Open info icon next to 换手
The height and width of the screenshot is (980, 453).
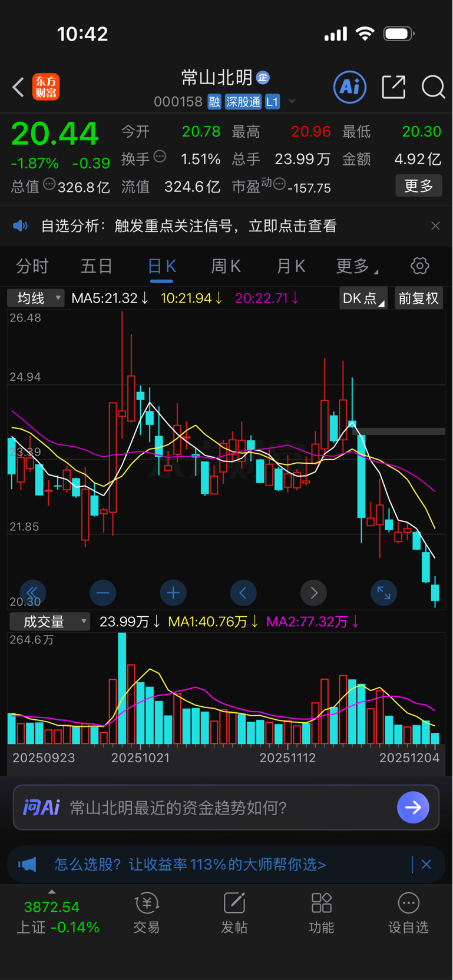pos(160,157)
